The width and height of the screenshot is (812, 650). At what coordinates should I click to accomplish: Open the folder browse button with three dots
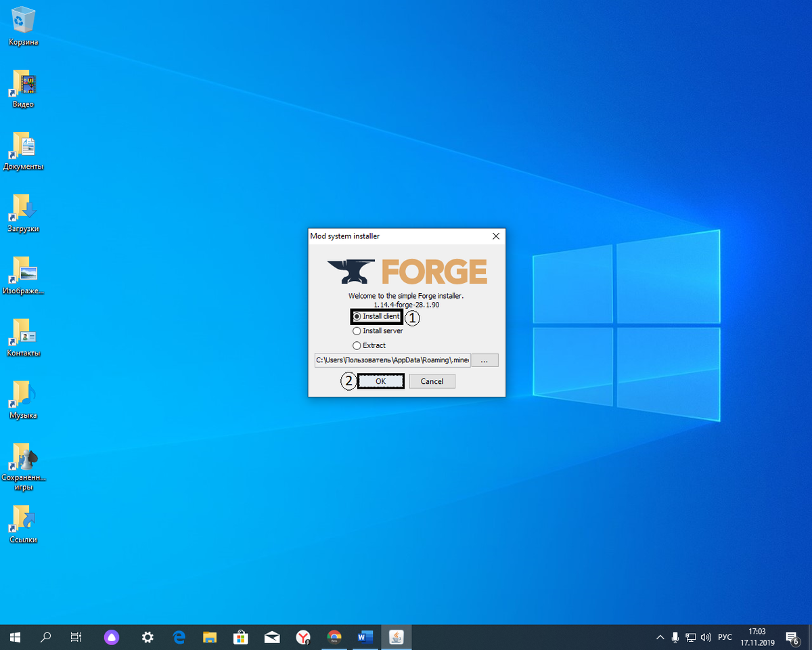[484, 360]
